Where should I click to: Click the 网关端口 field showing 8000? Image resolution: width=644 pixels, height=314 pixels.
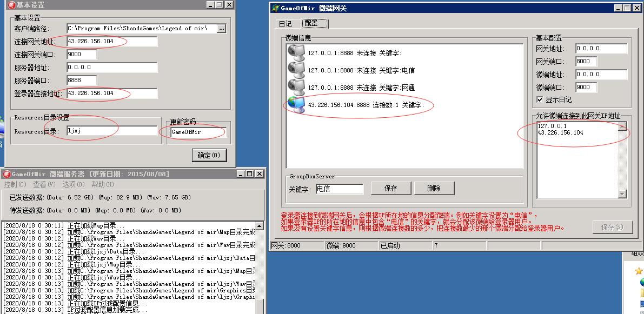coord(586,61)
